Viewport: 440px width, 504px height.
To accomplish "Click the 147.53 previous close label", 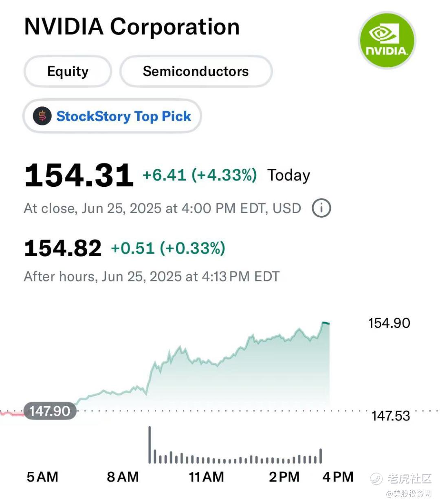I will 390,416.
